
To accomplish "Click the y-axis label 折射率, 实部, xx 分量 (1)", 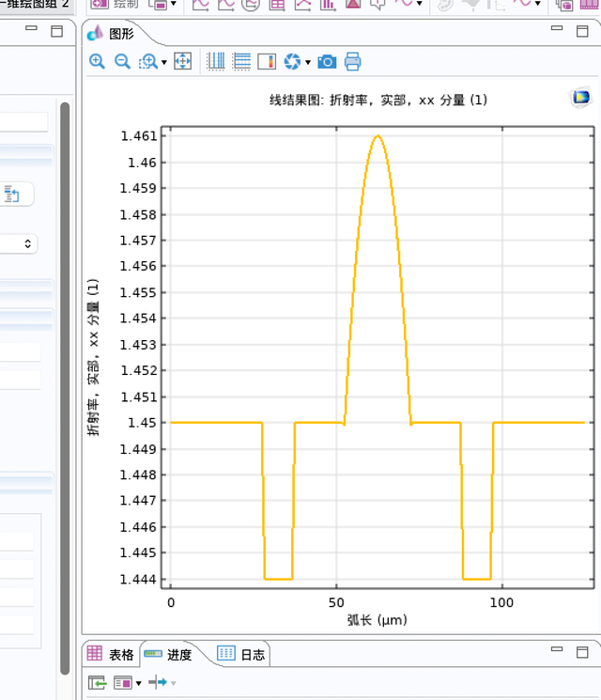I will (x=93, y=357).
